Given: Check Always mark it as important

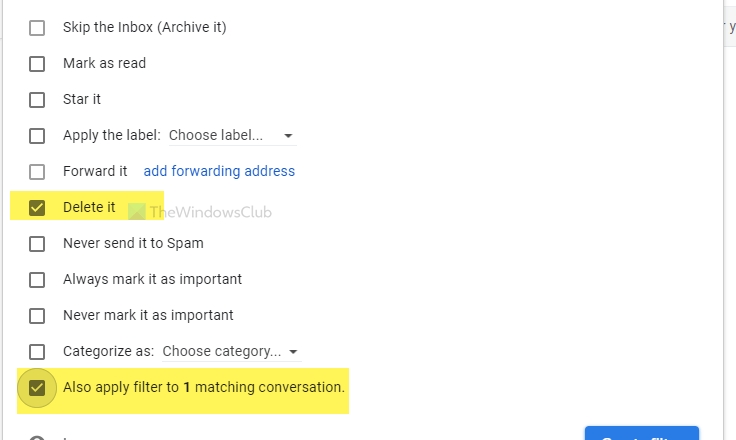Looking at the screenshot, I should point(37,279).
